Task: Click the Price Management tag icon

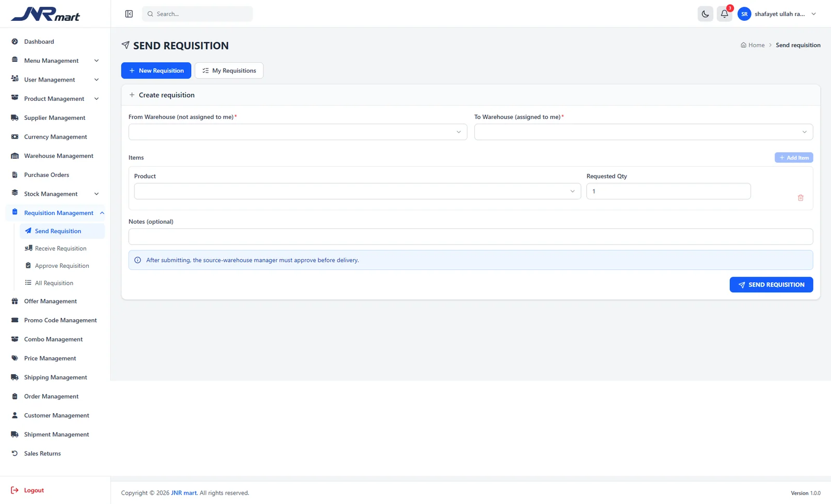Action: (15, 358)
